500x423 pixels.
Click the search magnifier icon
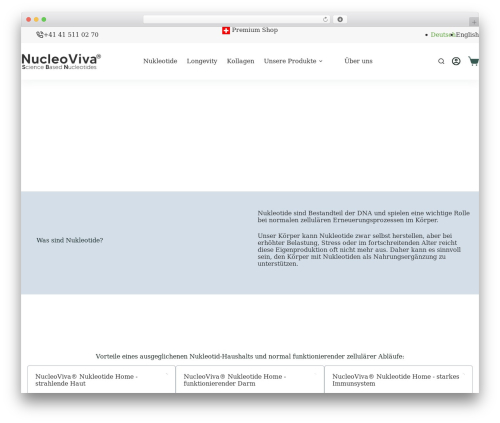point(441,61)
